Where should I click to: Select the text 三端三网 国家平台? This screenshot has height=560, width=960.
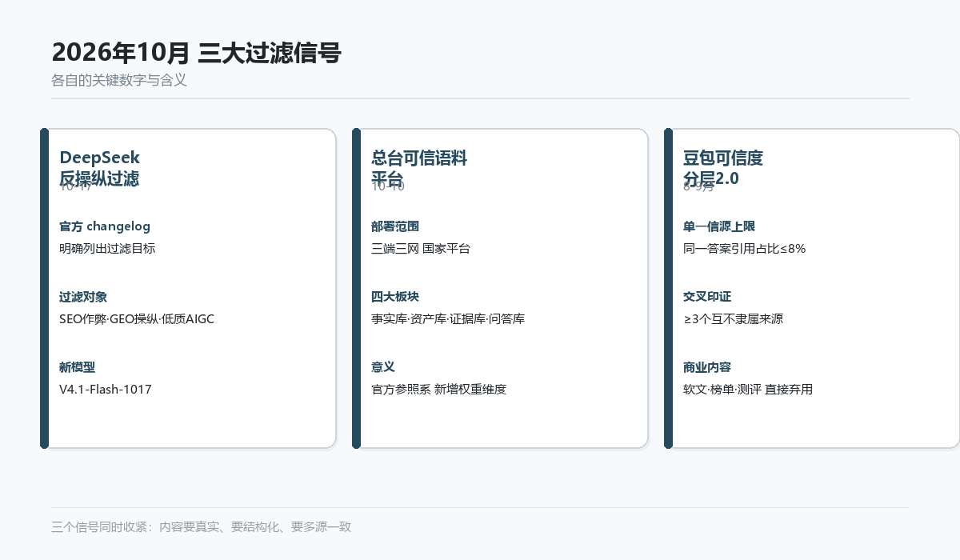point(421,249)
